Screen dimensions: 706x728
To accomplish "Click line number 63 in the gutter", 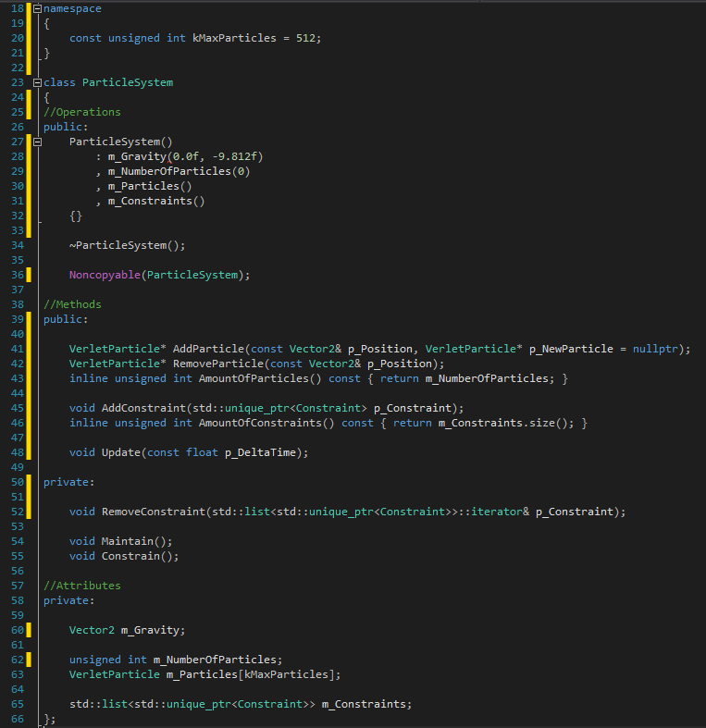I will 18,674.
